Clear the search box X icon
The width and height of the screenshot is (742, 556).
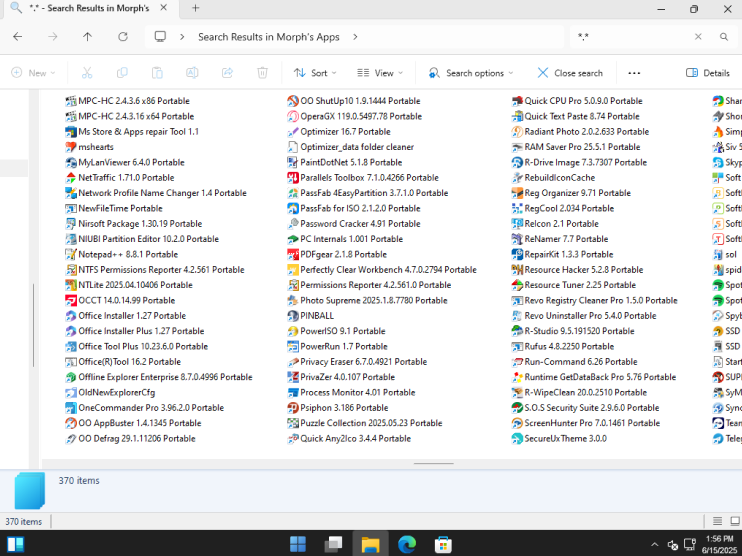coord(698,36)
